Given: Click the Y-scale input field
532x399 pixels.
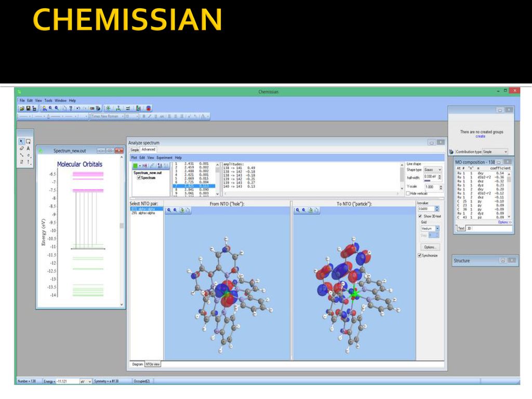Looking at the screenshot, I should click(x=432, y=187).
